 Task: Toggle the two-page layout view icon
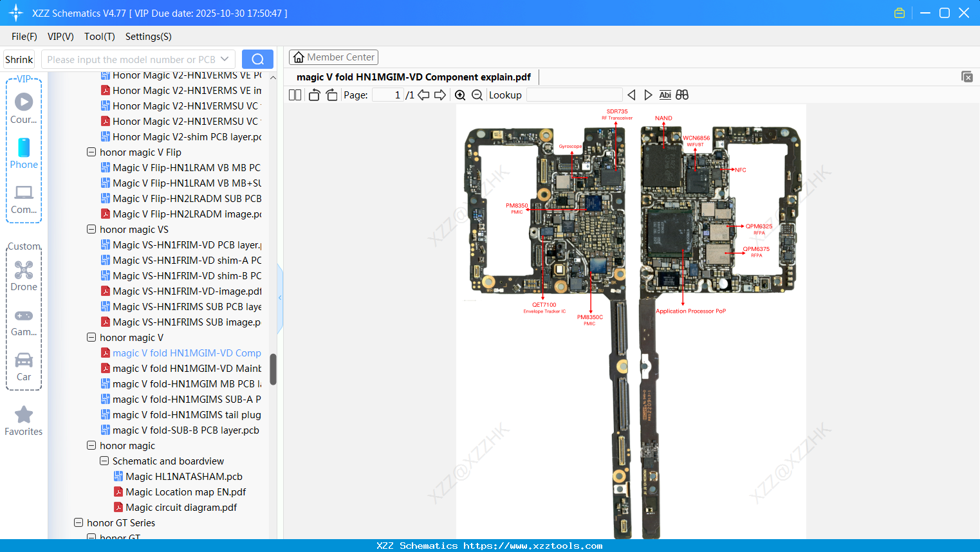point(295,95)
